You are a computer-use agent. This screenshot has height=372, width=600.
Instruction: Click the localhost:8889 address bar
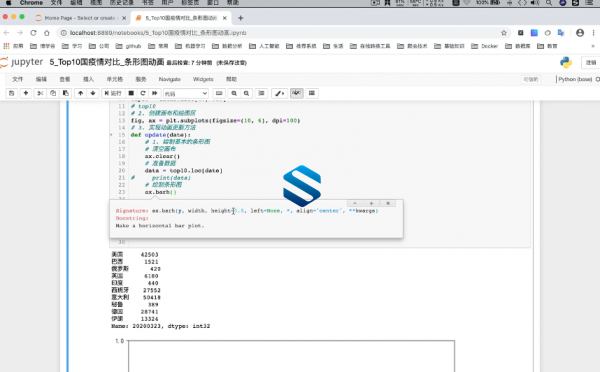pyautogui.click(x=283, y=33)
